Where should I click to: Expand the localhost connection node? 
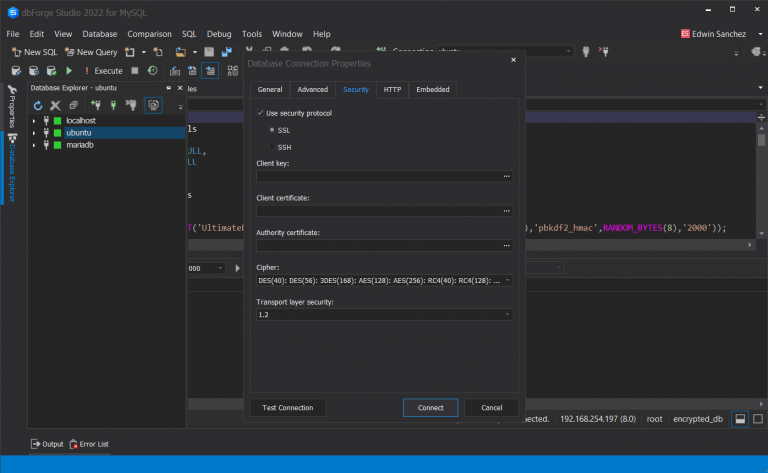pos(34,120)
